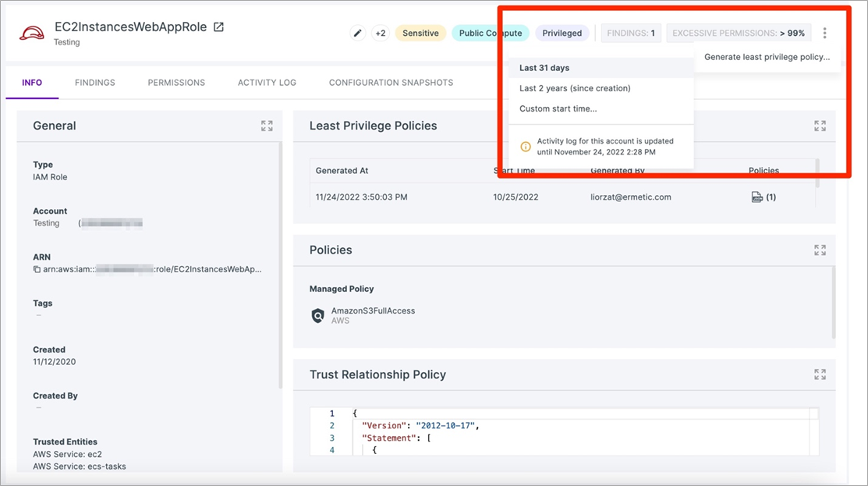Select Custom start time option
The height and width of the screenshot is (486, 868).
pos(558,108)
